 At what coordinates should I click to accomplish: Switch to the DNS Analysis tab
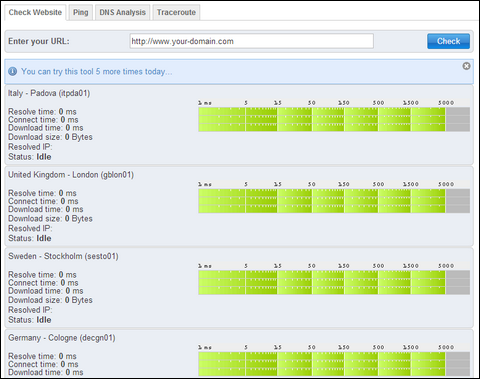coord(122,13)
